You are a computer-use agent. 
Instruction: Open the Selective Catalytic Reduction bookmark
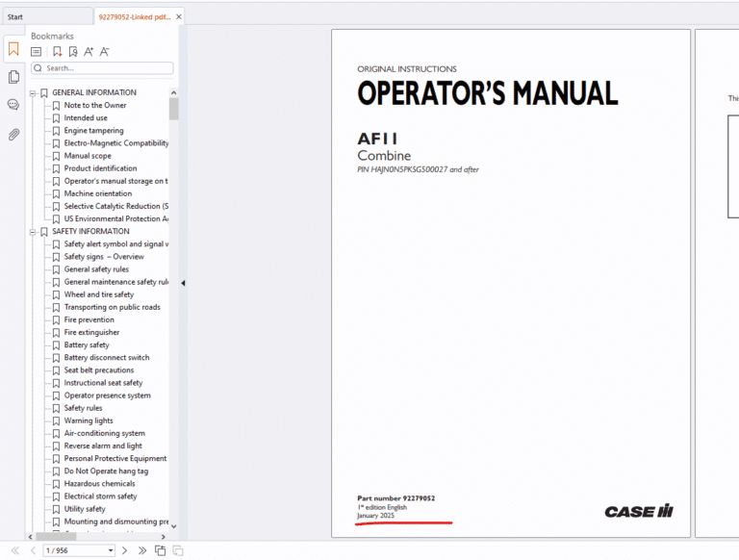pos(115,207)
